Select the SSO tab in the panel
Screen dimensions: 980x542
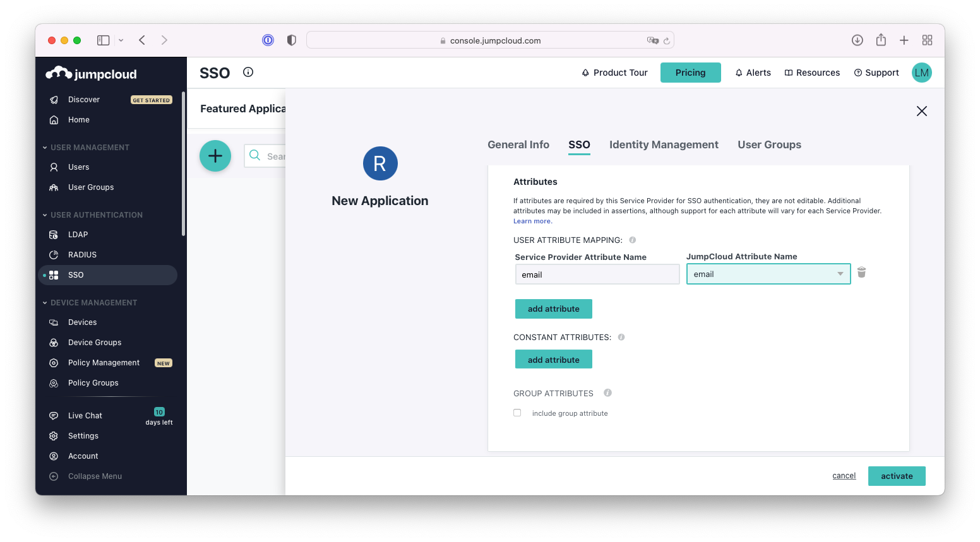pos(579,144)
